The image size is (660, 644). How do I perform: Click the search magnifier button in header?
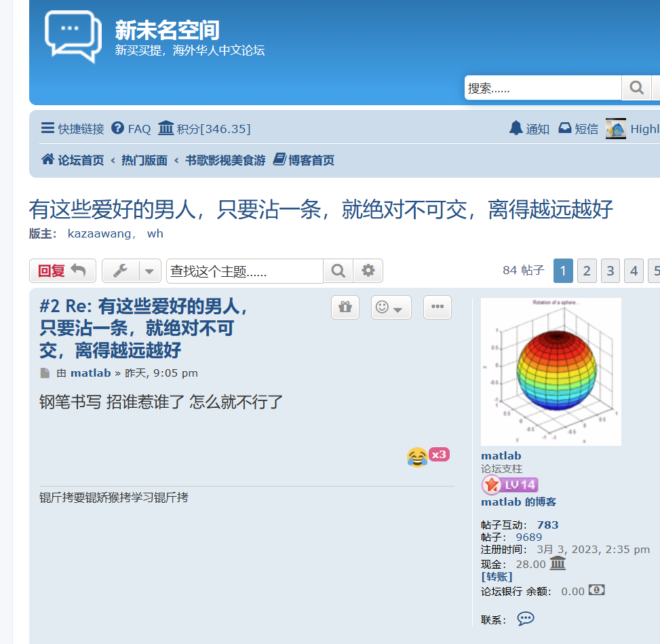636,88
